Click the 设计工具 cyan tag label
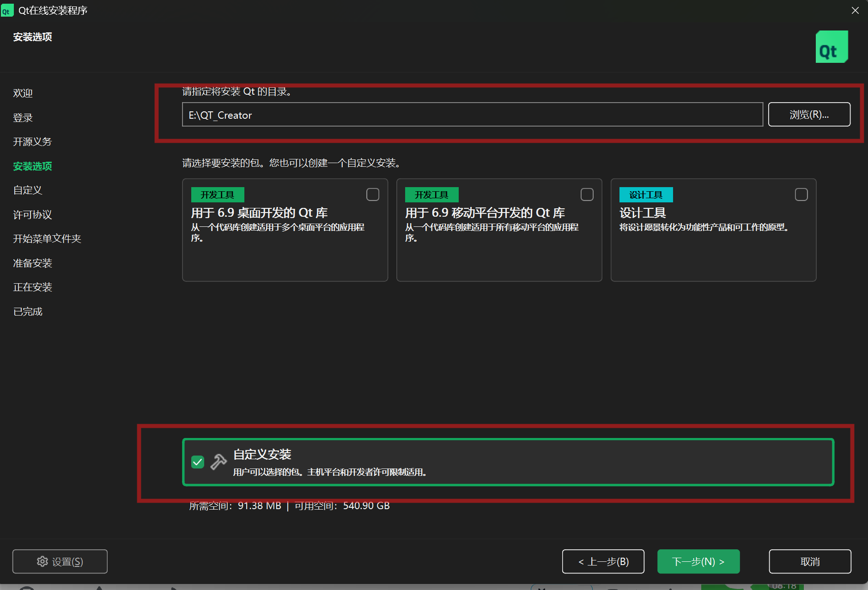Viewport: 868px width, 590px height. point(646,195)
